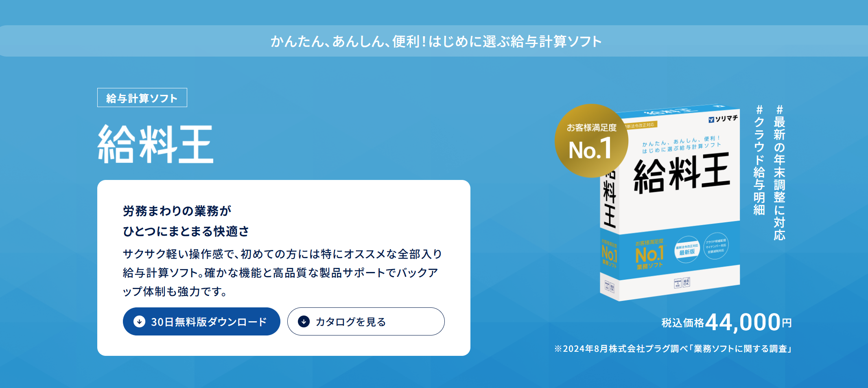The height and width of the screenshot is (388, 868).
Task: Click the round 最新版 badge on the box
Action: pyautogui.click(x=687, y=249)
